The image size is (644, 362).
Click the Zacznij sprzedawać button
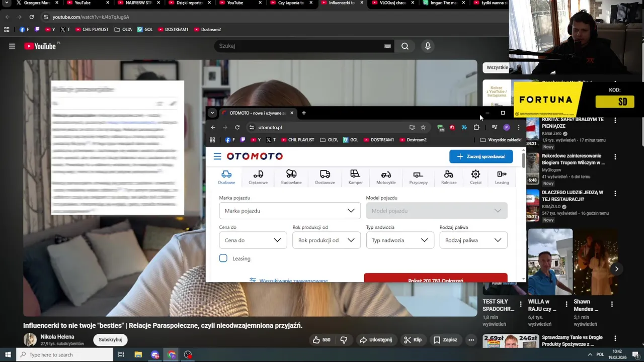pos(481,156)
